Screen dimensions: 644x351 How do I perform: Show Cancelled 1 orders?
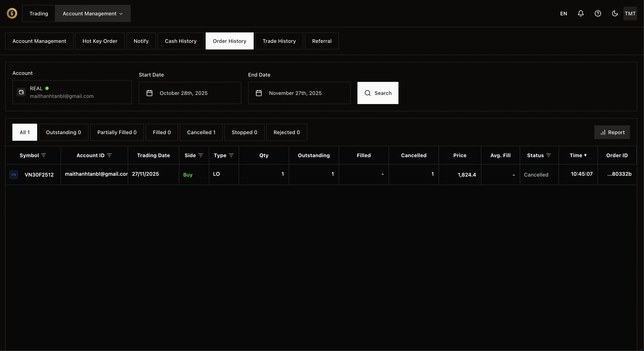click(x=201, y=132)
